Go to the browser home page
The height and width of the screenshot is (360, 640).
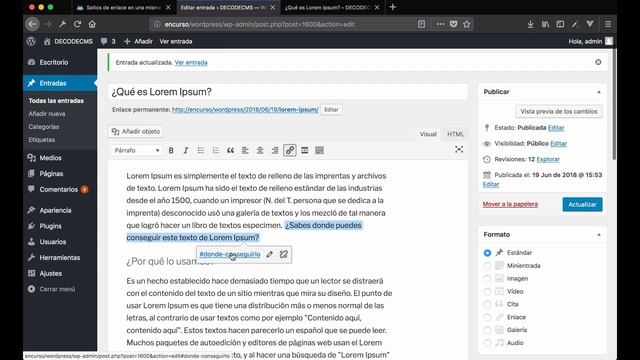92,24
